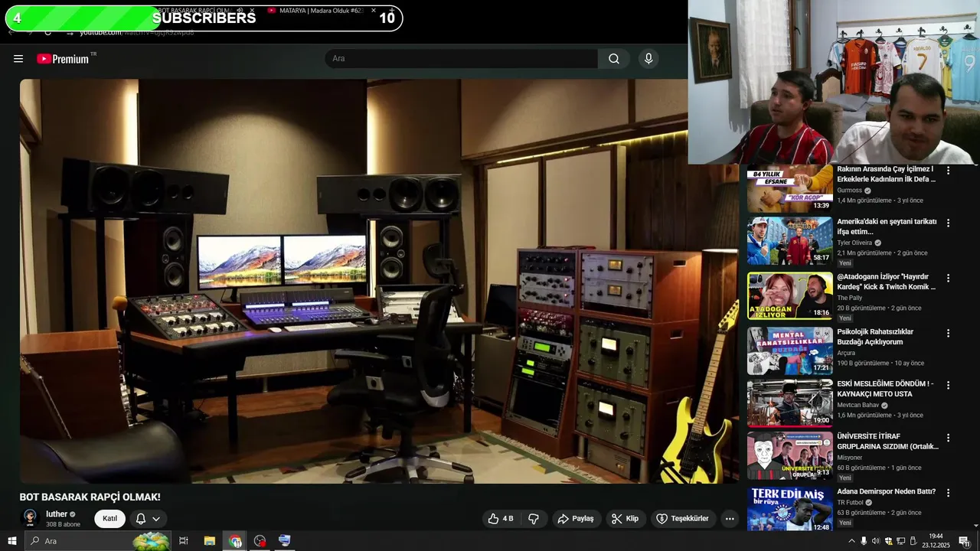Open the Windows Start menu
The width and height of the screenshot is (980, 551).
coord(12,541)
